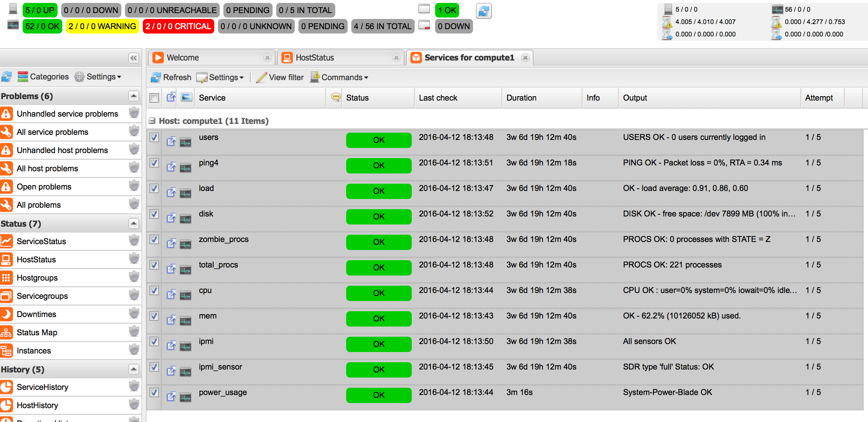Viewport: 868px width, 422px height.
Task: Click the green OK status of mem service
Action: (x=379, y=319)
